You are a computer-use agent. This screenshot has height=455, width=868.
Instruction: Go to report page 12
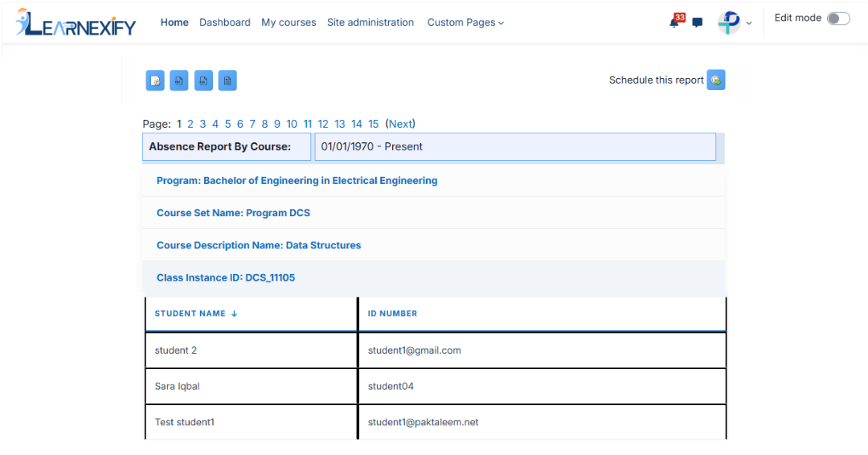[x=323, y=124]
